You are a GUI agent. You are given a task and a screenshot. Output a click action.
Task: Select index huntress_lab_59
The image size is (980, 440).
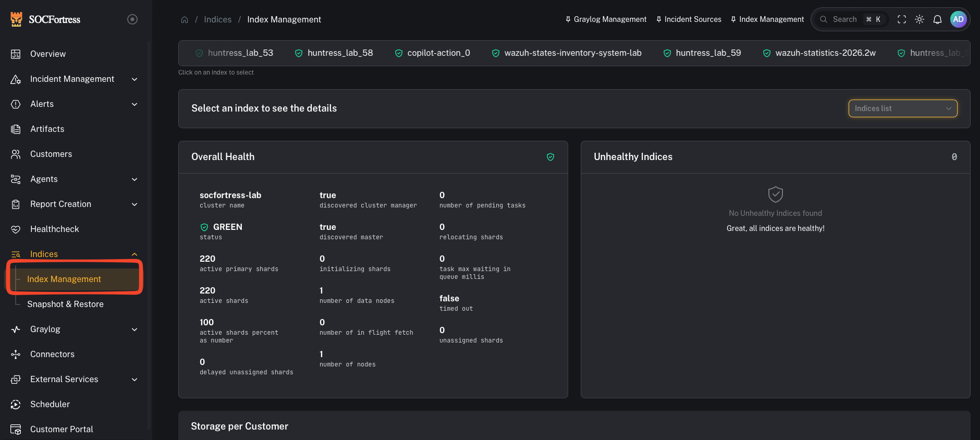[x=702, y=53]
